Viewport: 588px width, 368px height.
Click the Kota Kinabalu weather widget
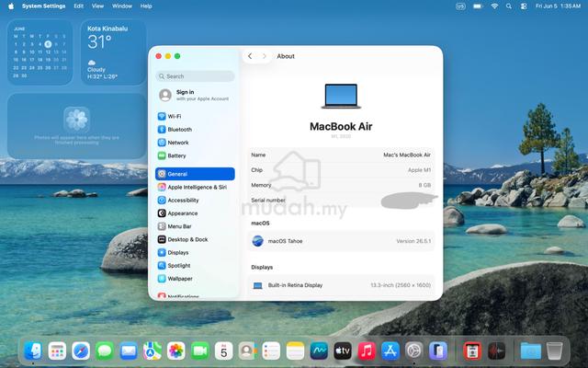click(x=113, y=52)
